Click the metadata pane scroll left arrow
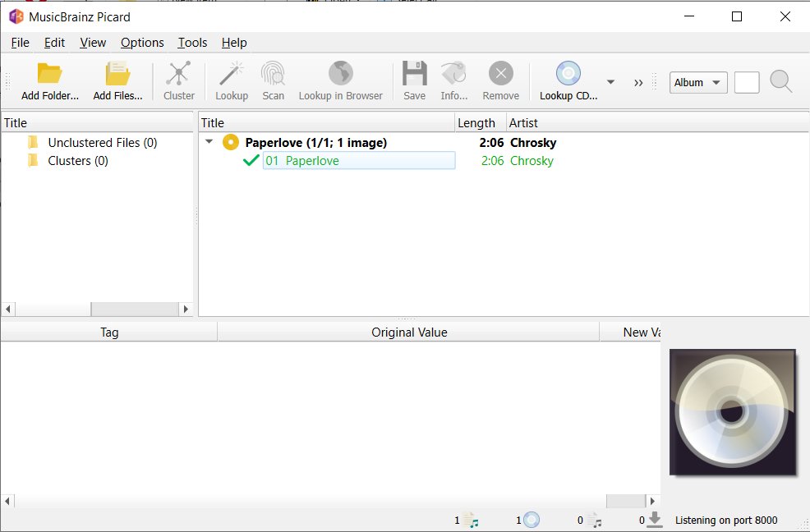 pos(7,501)
